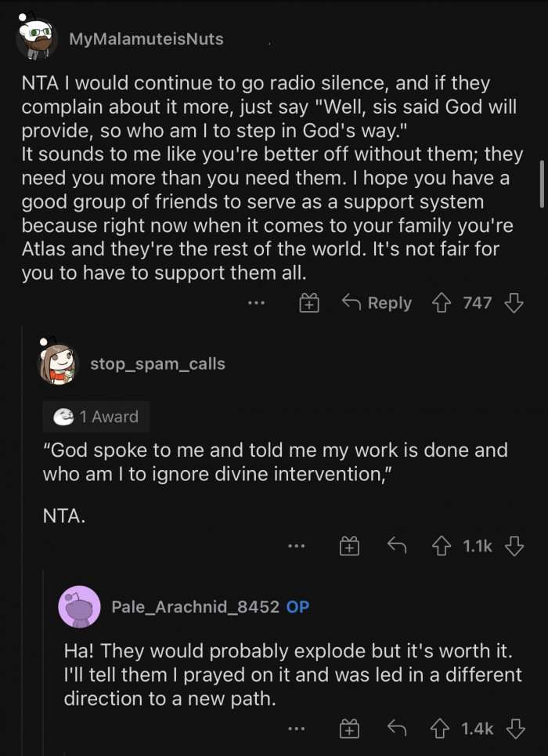Click the reply arrow icon on OP's reply
Viewport: 548px width, 756px height.
coord(395,727)
